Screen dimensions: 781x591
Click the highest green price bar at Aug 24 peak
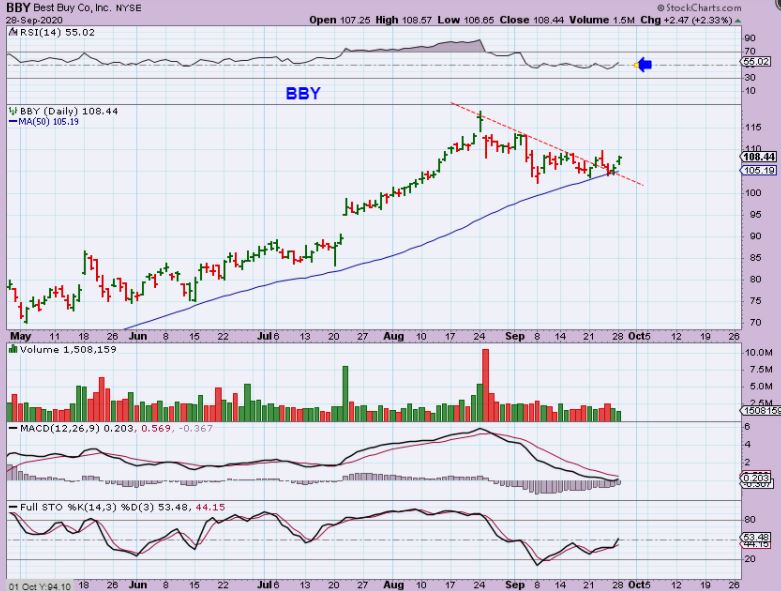[x=480, y=121]
